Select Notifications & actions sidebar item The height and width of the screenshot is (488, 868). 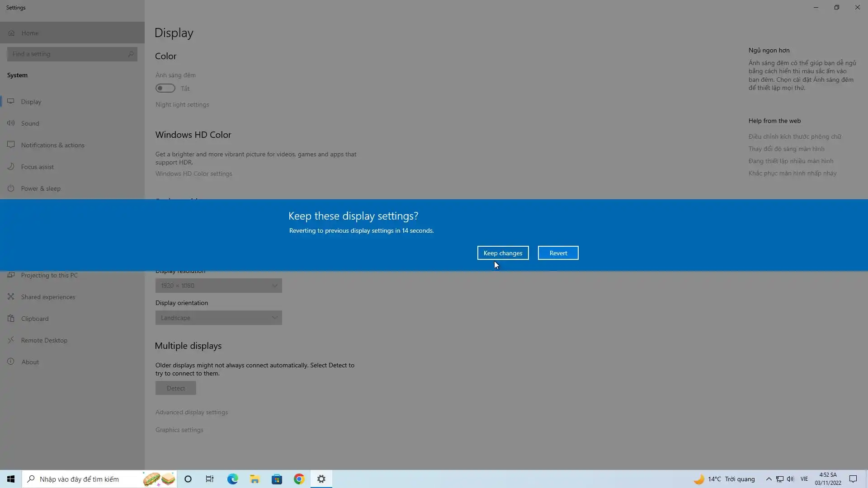point(52,145)
